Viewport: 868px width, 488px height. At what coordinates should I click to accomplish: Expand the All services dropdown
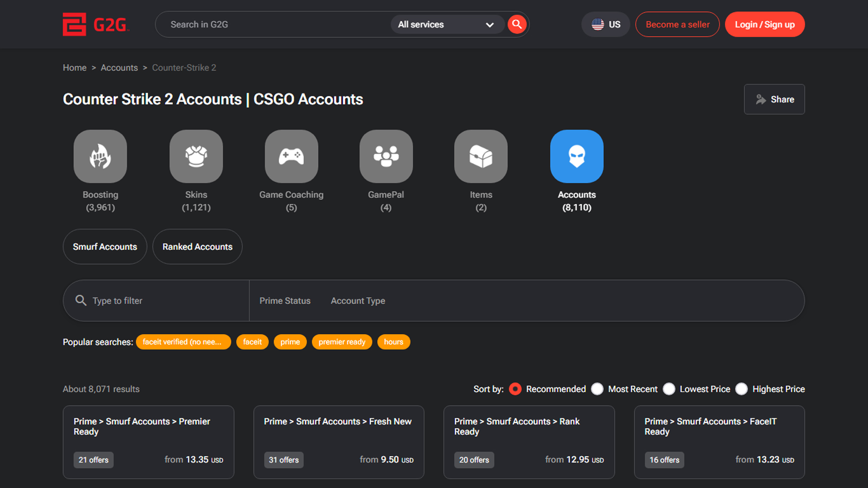pyautogui.click(x=447, y=24)
